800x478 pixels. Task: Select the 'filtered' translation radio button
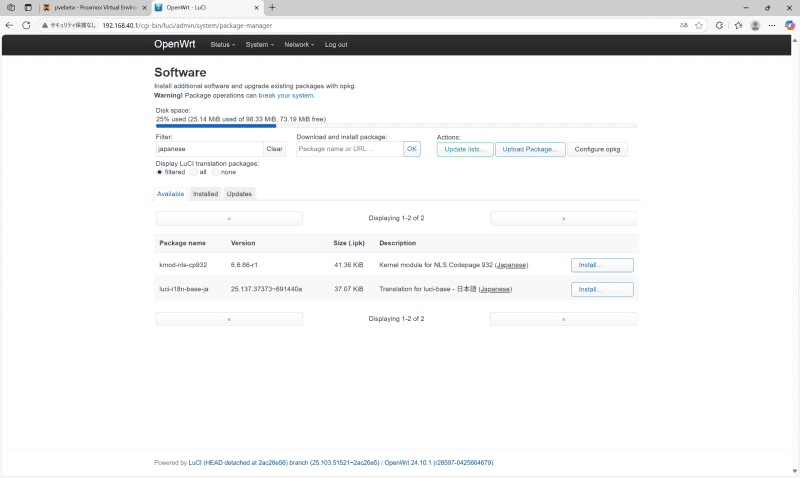159,172
